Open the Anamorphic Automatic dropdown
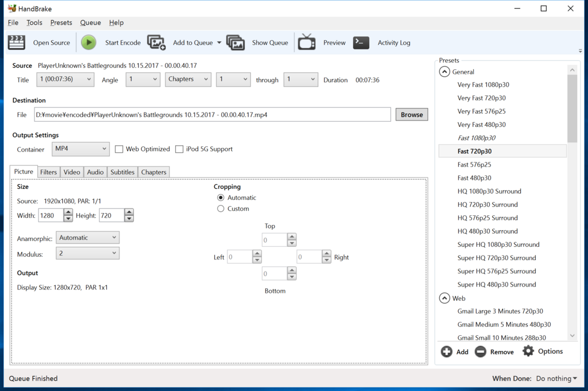588x391 pixels. (x=88, y=238)
